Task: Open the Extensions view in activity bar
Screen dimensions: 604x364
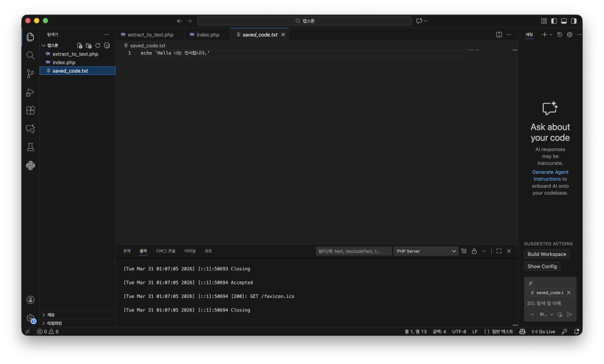Action: click(x=31, y=110)
